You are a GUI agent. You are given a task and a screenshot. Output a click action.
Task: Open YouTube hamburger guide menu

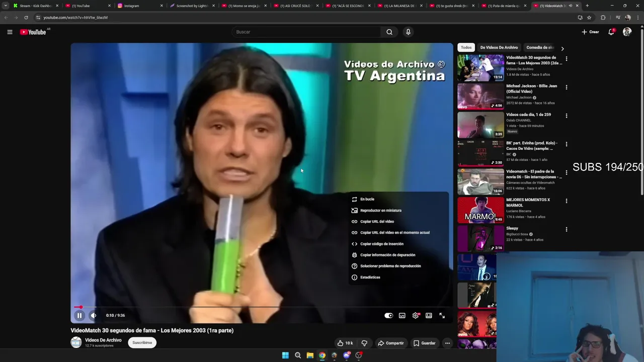[x=10, y=32]
